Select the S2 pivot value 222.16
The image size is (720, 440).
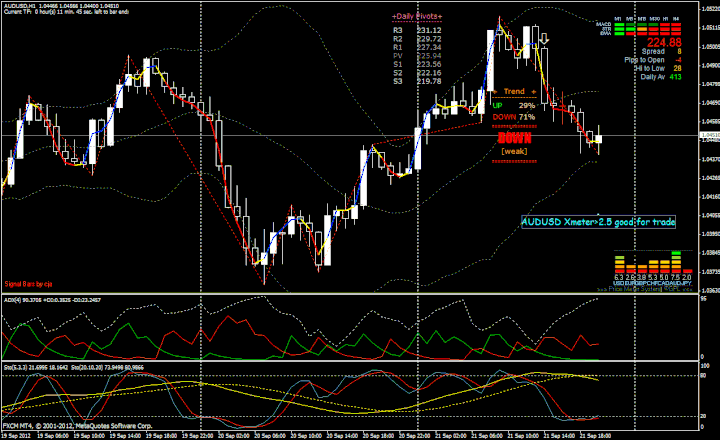tap(429, 73)
